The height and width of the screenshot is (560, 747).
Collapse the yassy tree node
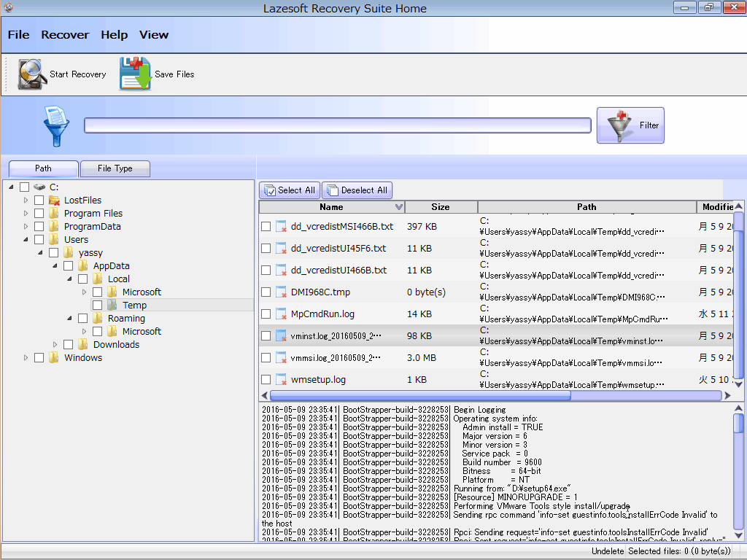coord(41,253)
